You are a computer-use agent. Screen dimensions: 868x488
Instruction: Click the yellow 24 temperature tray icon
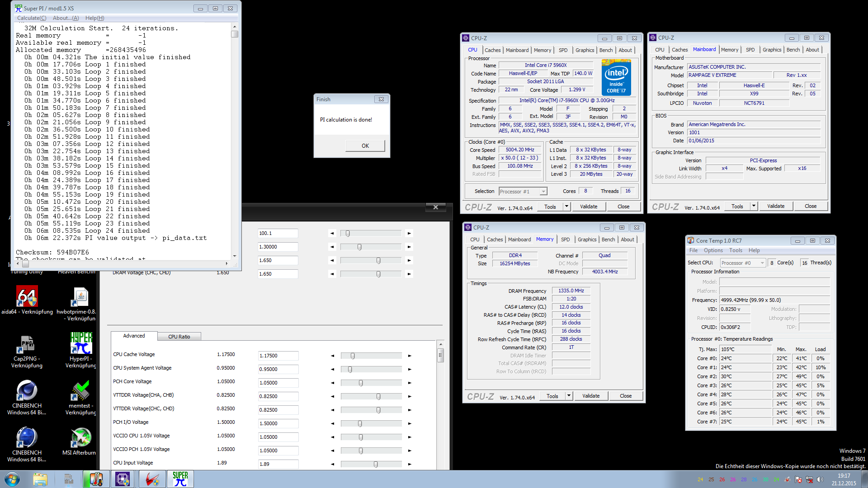700,479
